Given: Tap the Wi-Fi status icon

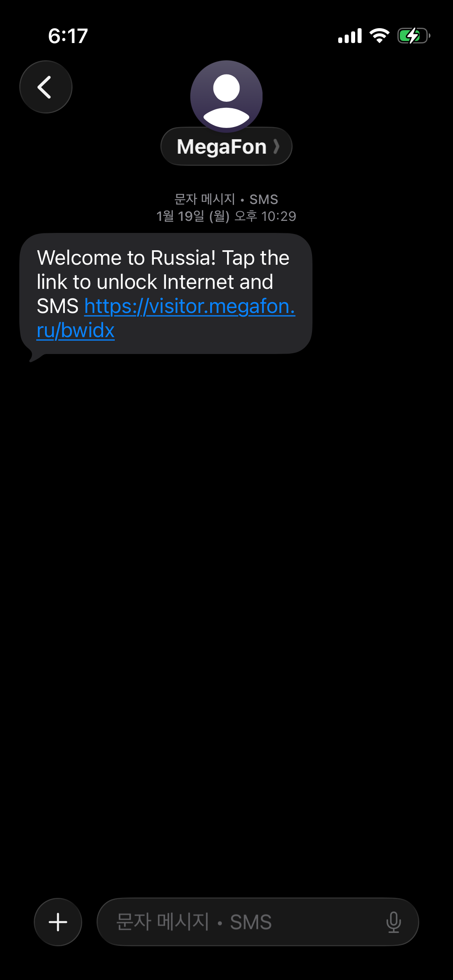Looking at the screenshot, I should (x=379, y=36).
